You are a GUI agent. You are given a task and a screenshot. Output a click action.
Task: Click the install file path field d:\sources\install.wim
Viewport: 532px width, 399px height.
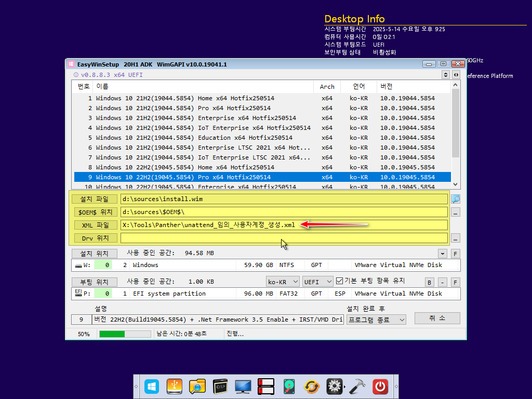tap(284, 199)
